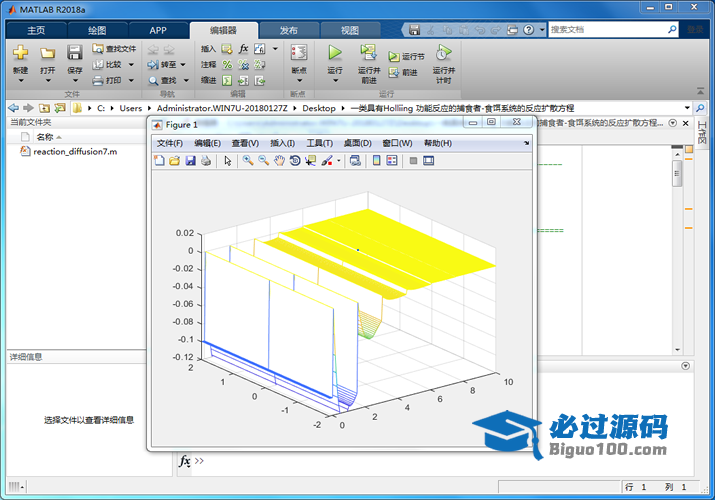This screenshot has height=500, width=715.
Task: Click the smart indent icon
Action: tap(227, 81)
